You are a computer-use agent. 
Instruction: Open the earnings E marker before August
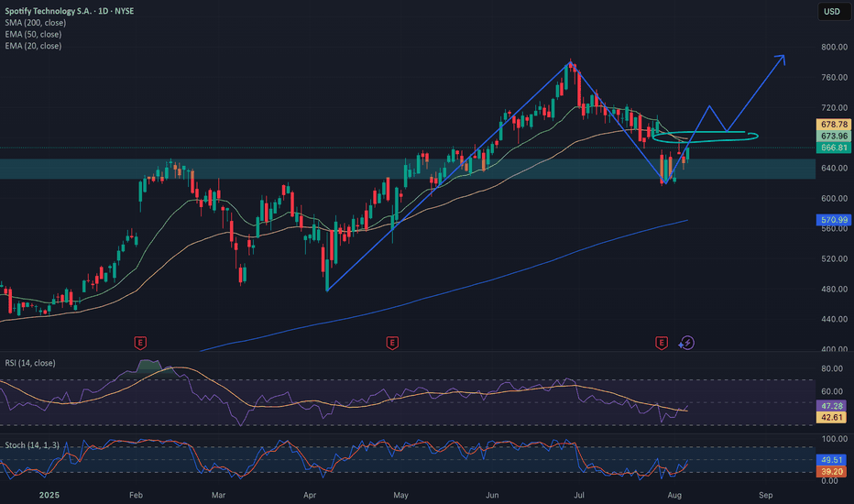point(662,343)
